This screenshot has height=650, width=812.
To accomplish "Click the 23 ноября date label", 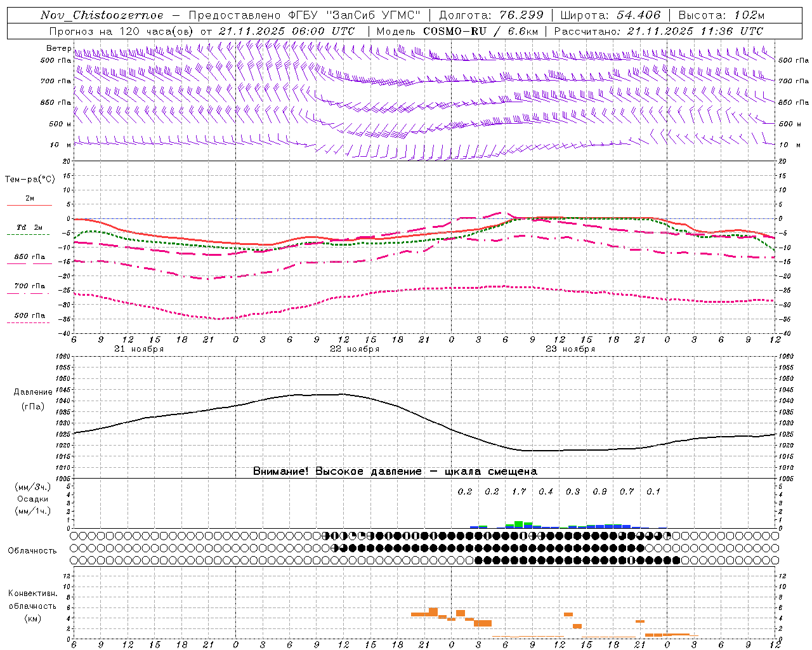I will coord(570,349).
